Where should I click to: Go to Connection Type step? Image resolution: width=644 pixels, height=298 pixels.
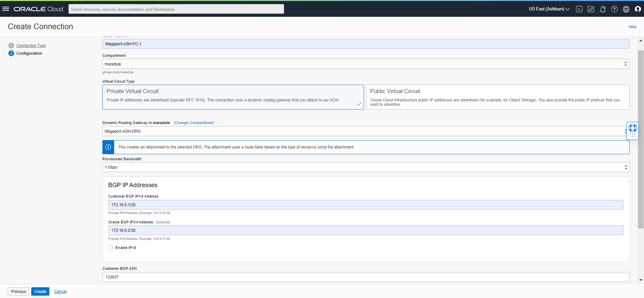(31, 46)
